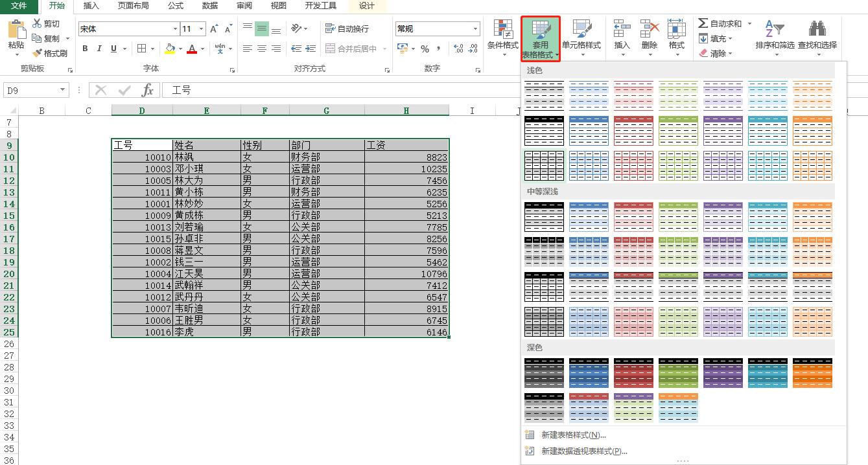Expand the AutoSum (自动求和) dropdown arrow
This screenshot has width=868, height=465.
(x=749, y=23)
